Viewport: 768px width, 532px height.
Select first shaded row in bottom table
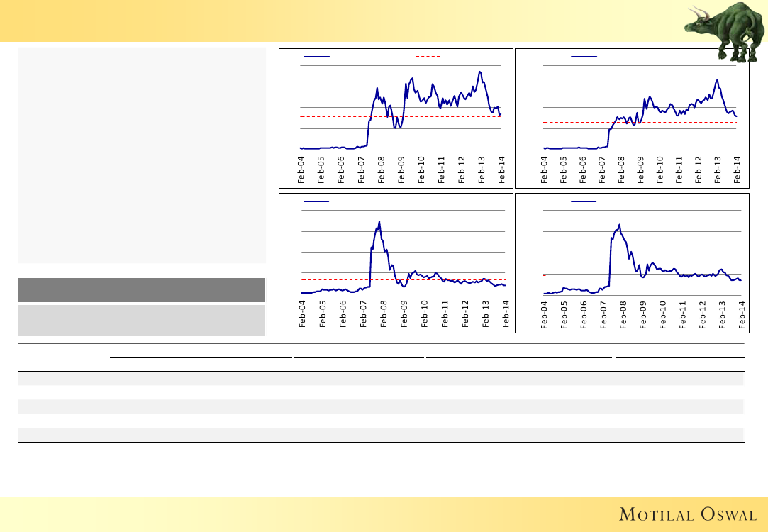tap(380, 379)
